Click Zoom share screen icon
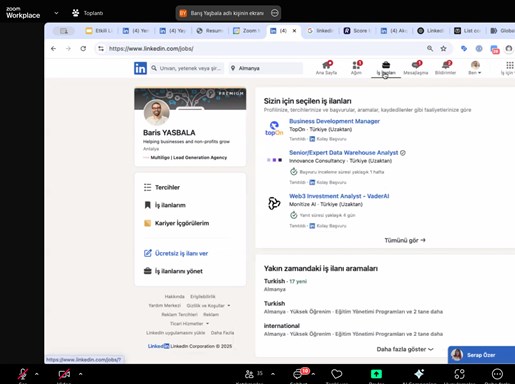Image resolution: width=515 pixels, height=384 pixels. pyautogui.click(x=376, y=374)
